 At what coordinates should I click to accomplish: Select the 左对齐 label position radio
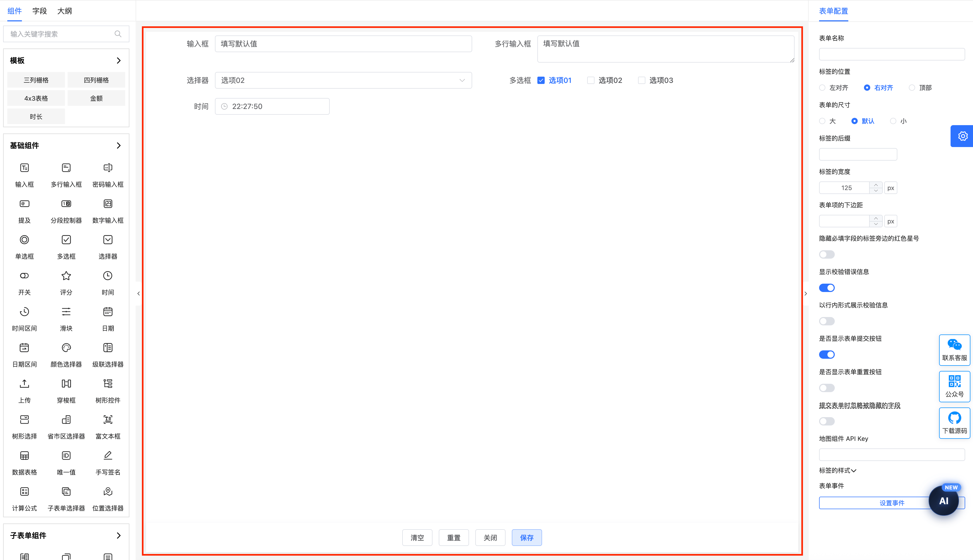point(822,88)
